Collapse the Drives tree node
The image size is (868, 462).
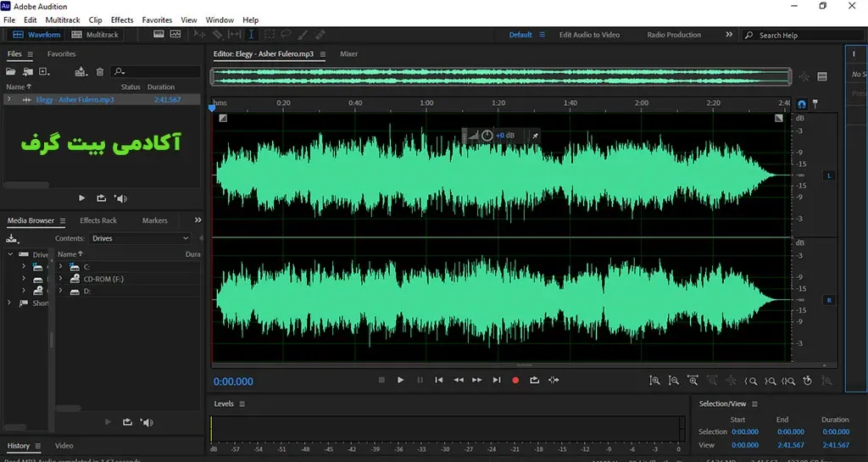point(10,254)
